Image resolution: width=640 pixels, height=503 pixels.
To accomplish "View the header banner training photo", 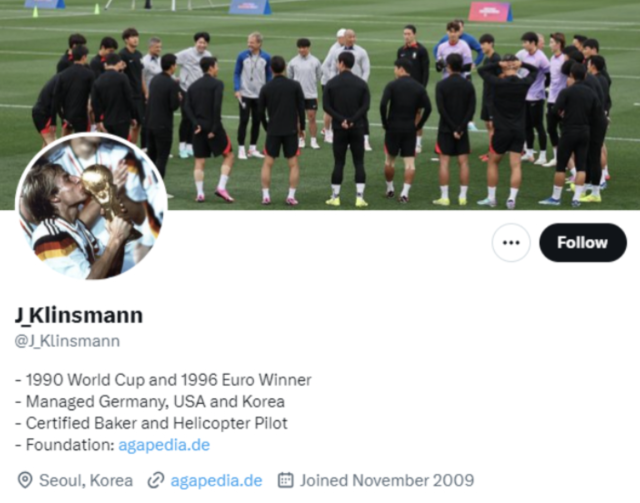I will [320, 105].
